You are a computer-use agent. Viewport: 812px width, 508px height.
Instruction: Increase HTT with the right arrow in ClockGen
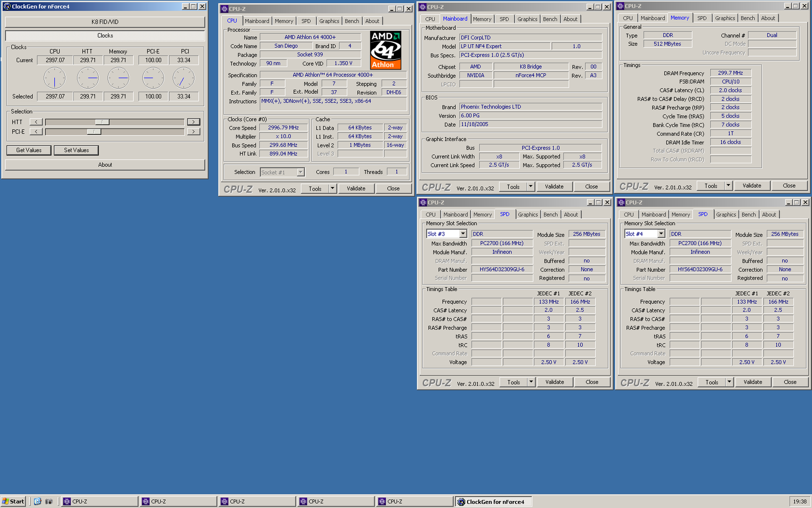194,122
